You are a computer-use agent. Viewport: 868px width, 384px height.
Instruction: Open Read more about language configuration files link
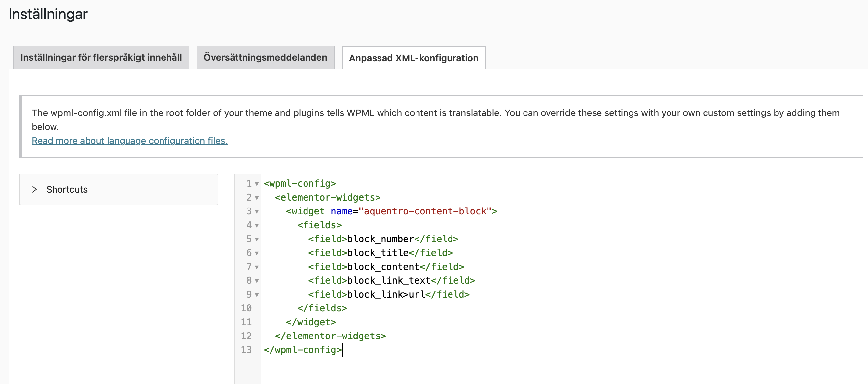click(x=129, y=141)
